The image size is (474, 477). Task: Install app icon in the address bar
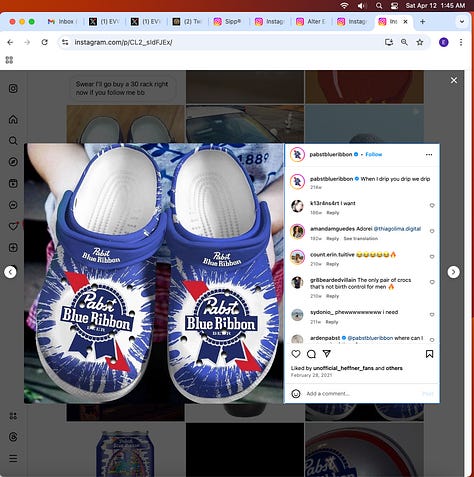[x=389, y=42]
